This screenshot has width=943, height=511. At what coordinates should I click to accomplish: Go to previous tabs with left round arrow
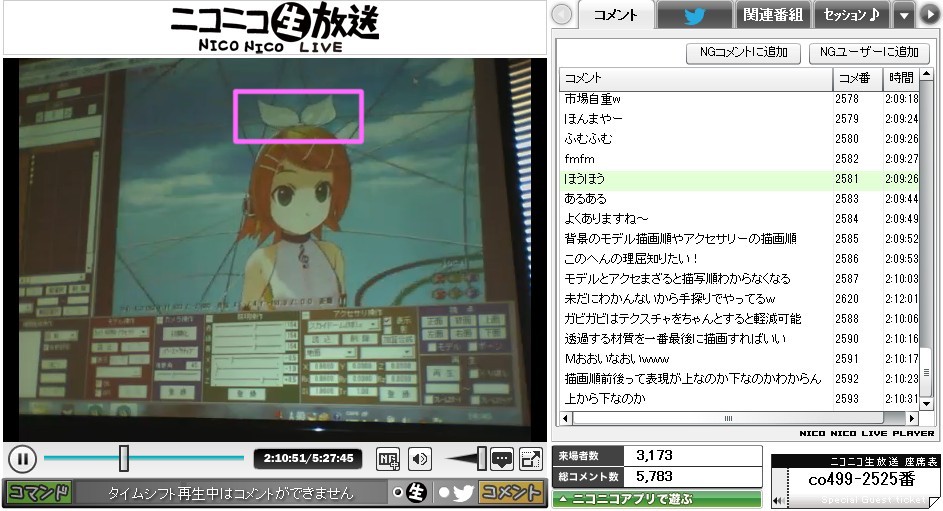coord(562,14)
